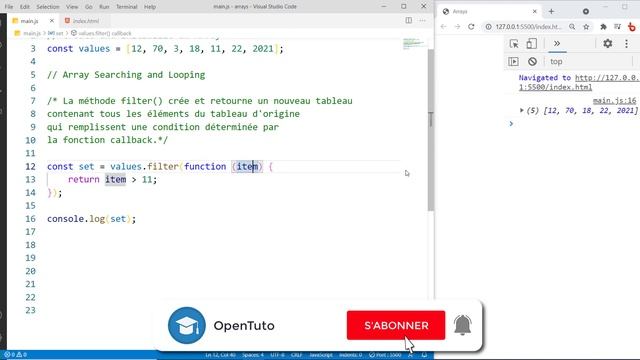Switch to the main.js editor tab
This screenshot has height=360, width=640.
click(29, 20)
